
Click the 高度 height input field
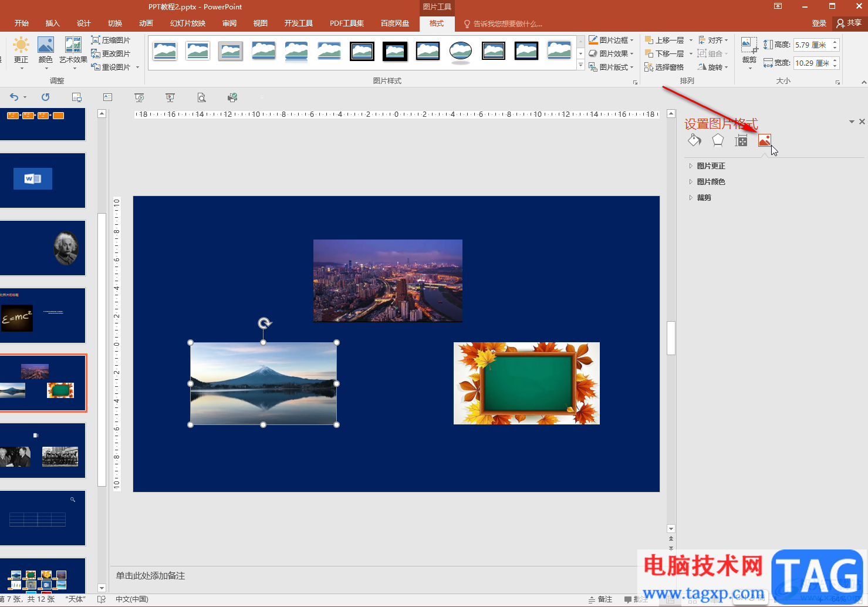[x=812, y=45]
